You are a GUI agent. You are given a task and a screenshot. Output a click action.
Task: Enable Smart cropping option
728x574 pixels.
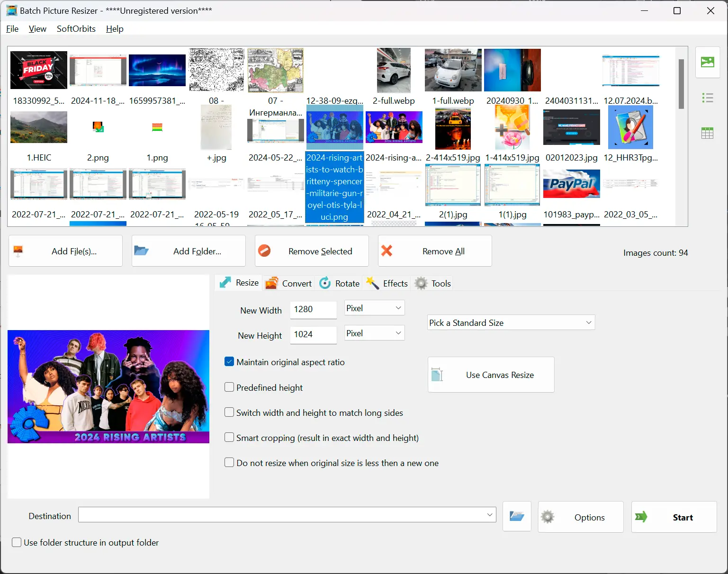pos(229,437)
